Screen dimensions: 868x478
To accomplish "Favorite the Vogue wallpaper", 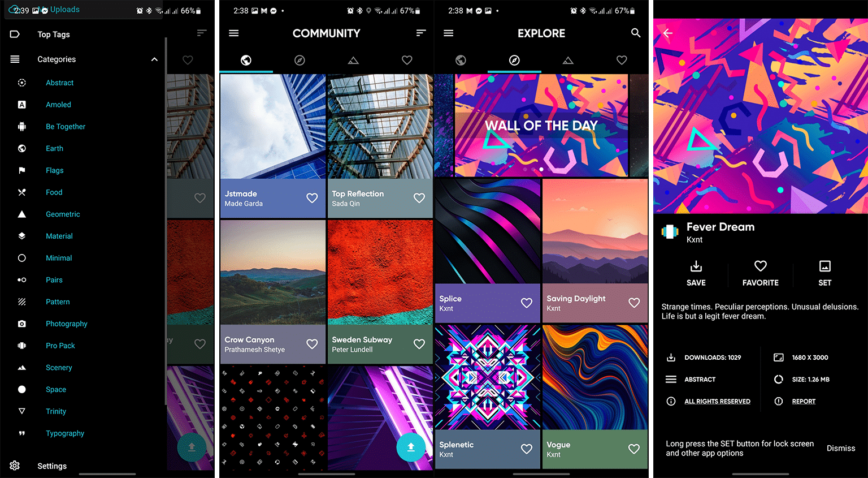I will click(634, 449).
